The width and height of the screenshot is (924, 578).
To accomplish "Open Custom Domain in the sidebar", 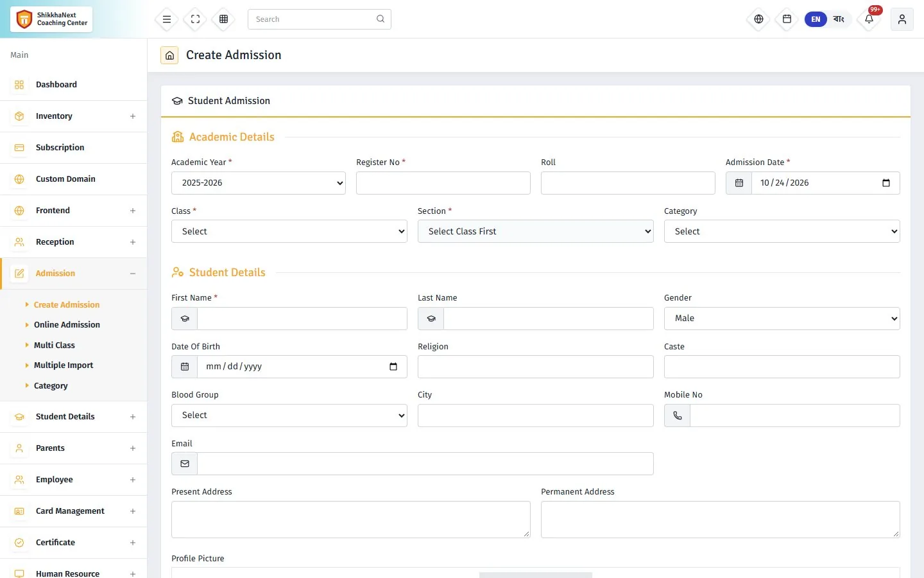I will coord(74,179).
